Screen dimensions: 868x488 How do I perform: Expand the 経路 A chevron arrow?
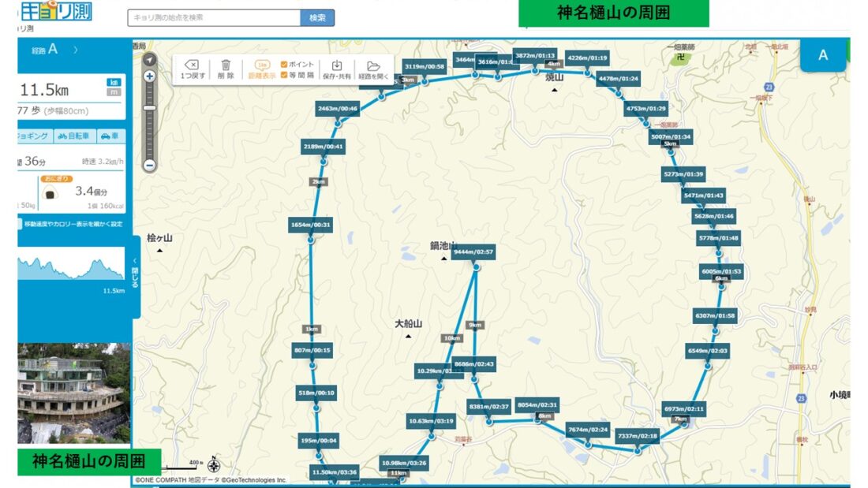tap(75, 50)
